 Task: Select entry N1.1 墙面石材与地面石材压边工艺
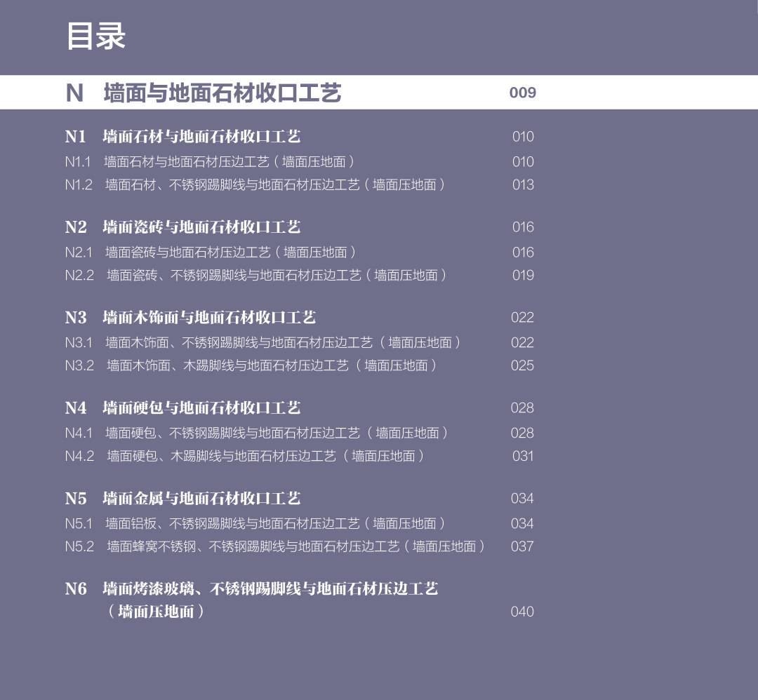(209, 161)
